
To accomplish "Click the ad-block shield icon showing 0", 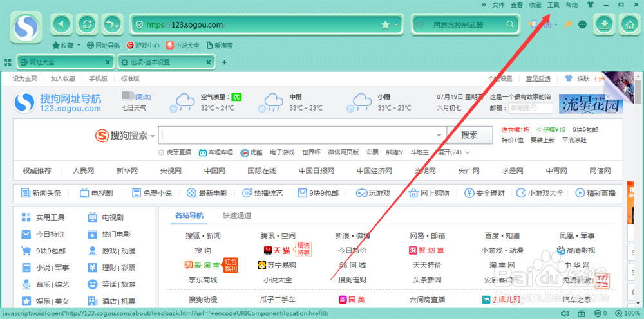I will (x=601, y=314).
